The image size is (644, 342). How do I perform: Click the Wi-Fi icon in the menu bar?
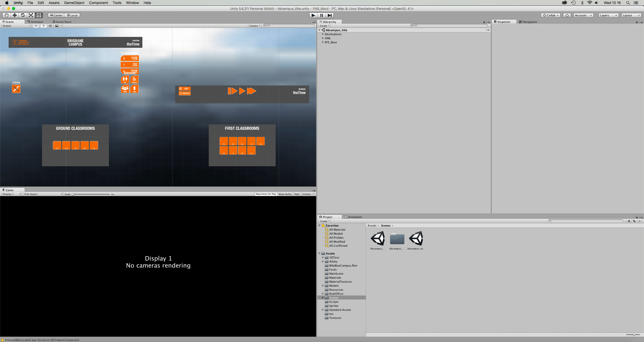[590, 3]
